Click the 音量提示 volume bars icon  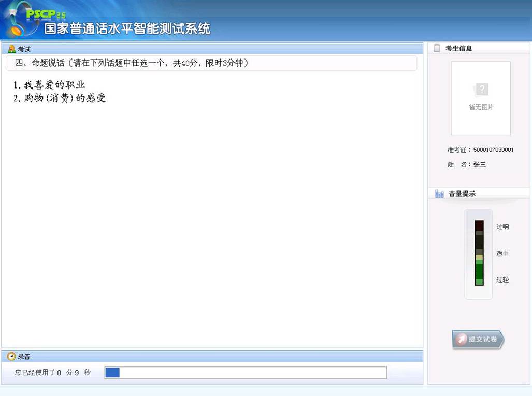[x=439, y=194]
